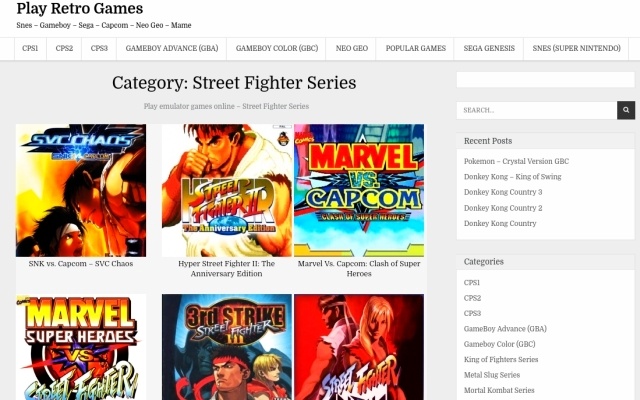Open Hyper Street Fighter II cover image

(227, 190)
